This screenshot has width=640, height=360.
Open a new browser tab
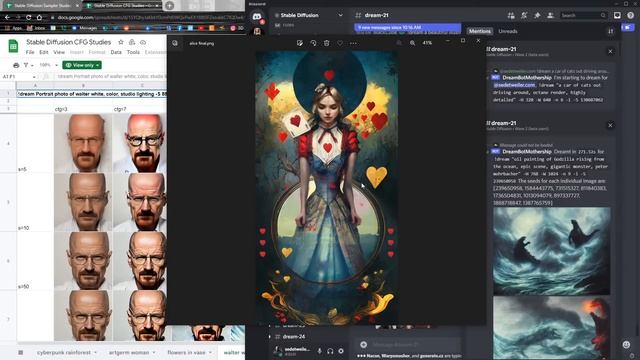click(170, 6)
